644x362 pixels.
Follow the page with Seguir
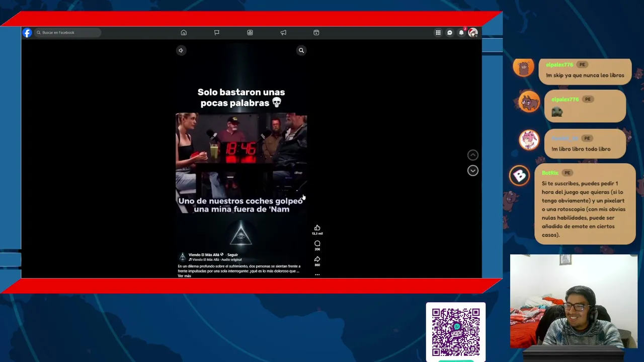tap(232, 255)
